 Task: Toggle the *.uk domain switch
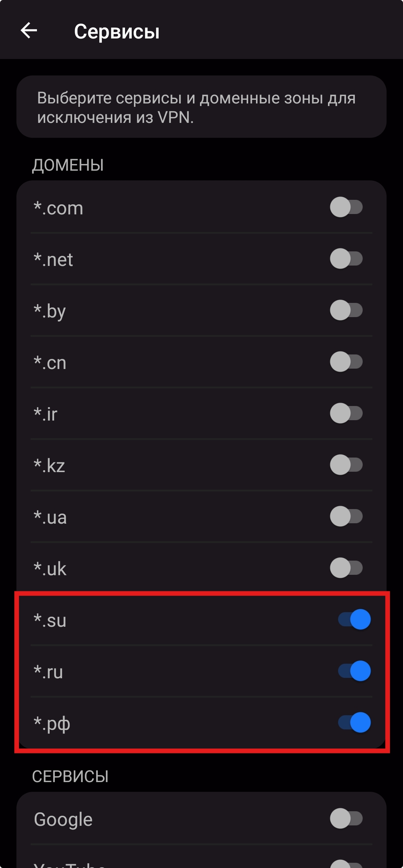coord(346,568)
